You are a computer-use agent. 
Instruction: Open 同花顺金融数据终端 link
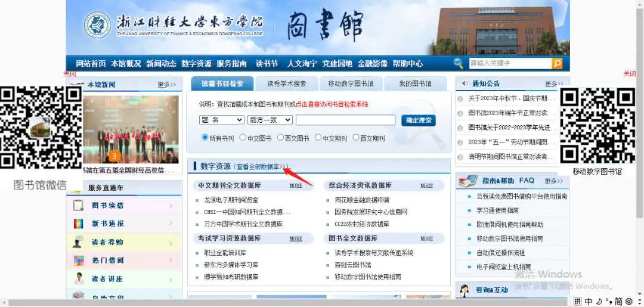tap(362, 200)
